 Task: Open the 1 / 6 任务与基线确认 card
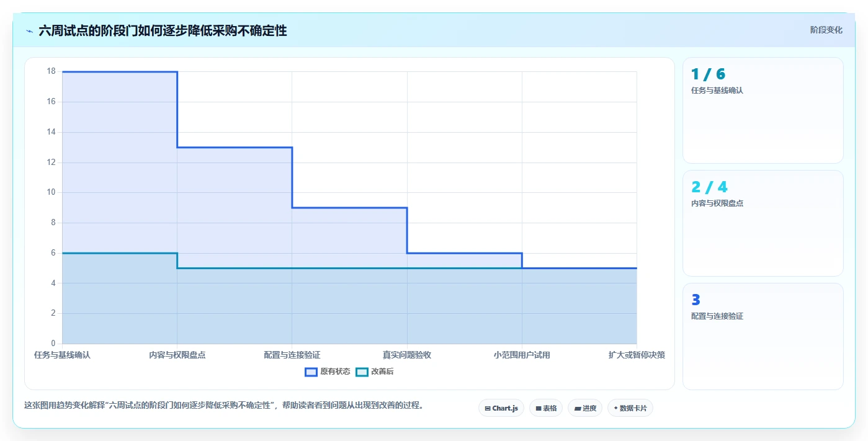(763, 110)
